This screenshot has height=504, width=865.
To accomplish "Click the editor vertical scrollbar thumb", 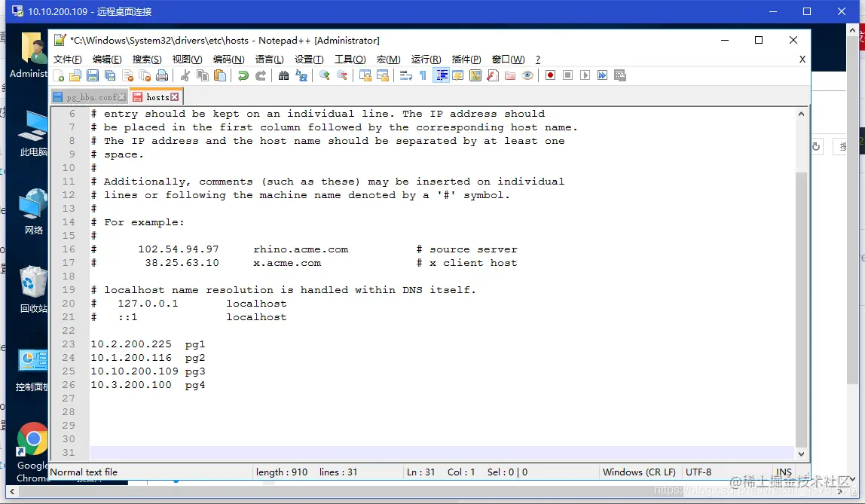I will click(801, 309).
